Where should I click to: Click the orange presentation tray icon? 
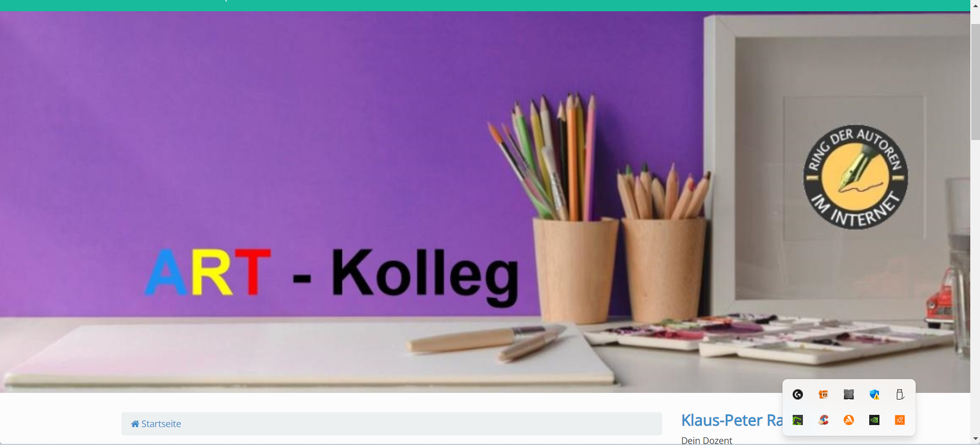pyautogui.click(x=823, y=394)
